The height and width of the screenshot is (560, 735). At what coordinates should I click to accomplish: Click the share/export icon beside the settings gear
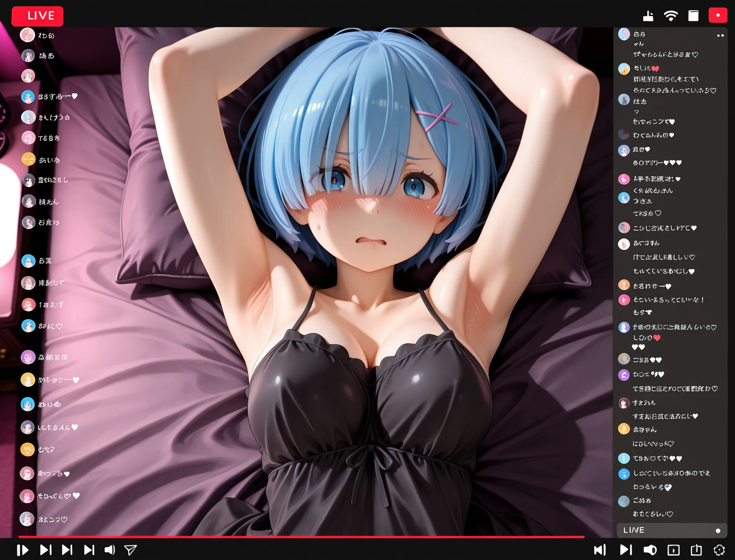click(x=696, y=550)
